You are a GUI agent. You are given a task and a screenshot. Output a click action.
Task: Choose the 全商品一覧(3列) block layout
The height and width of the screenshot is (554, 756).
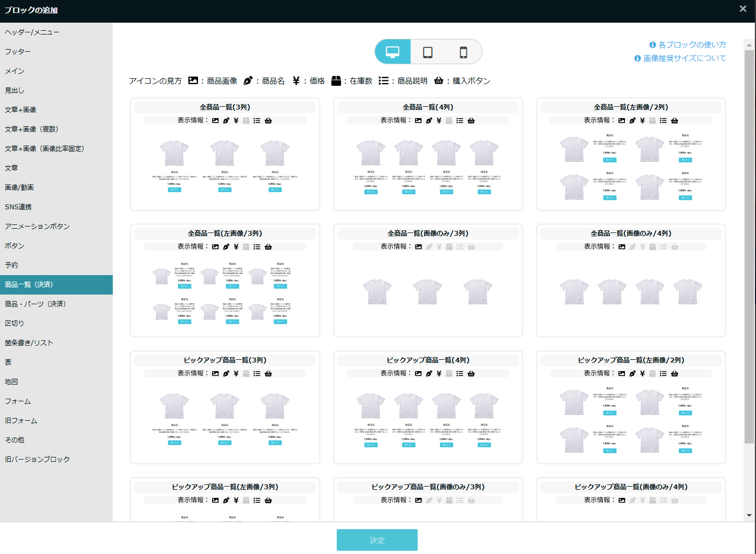(x=225, y=154)
